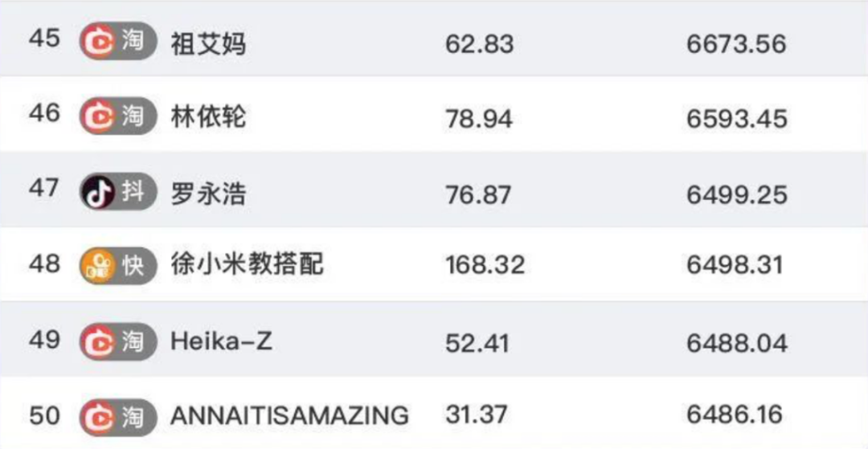The width and height of the screenshot is (868, 449).
Task: Open streamer 林依轮's name link
Action: click(208, 117)
